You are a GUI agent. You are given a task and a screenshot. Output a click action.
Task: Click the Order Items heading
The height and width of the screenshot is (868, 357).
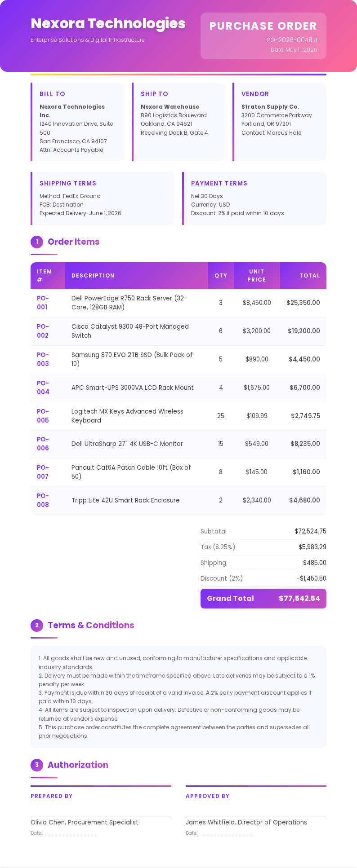[74, 242]
